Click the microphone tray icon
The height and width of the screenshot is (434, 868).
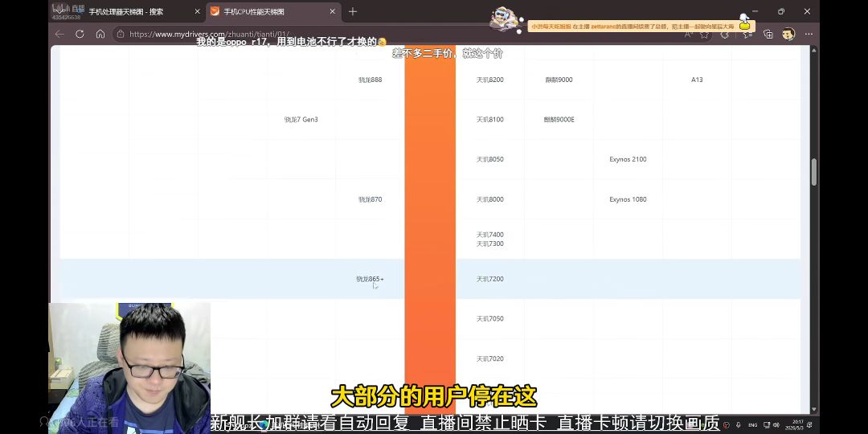click(x=739, y=425)
